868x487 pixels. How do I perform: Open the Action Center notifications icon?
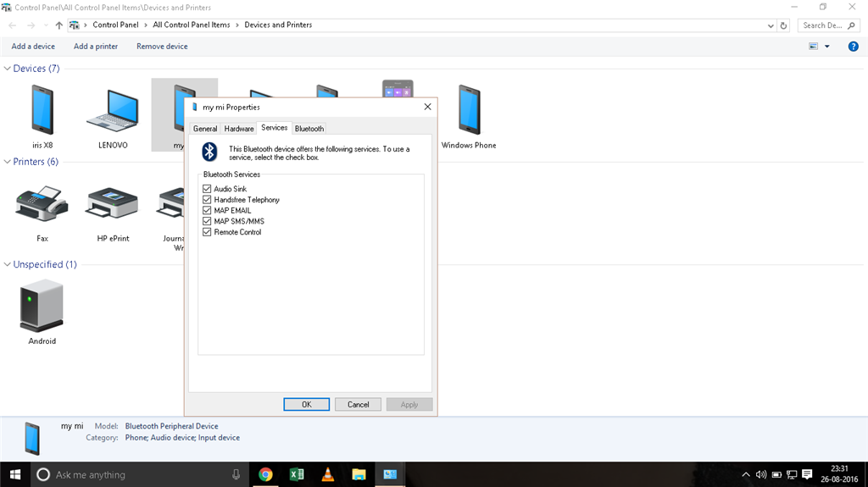pyautogui.click(x=807, y=474)
